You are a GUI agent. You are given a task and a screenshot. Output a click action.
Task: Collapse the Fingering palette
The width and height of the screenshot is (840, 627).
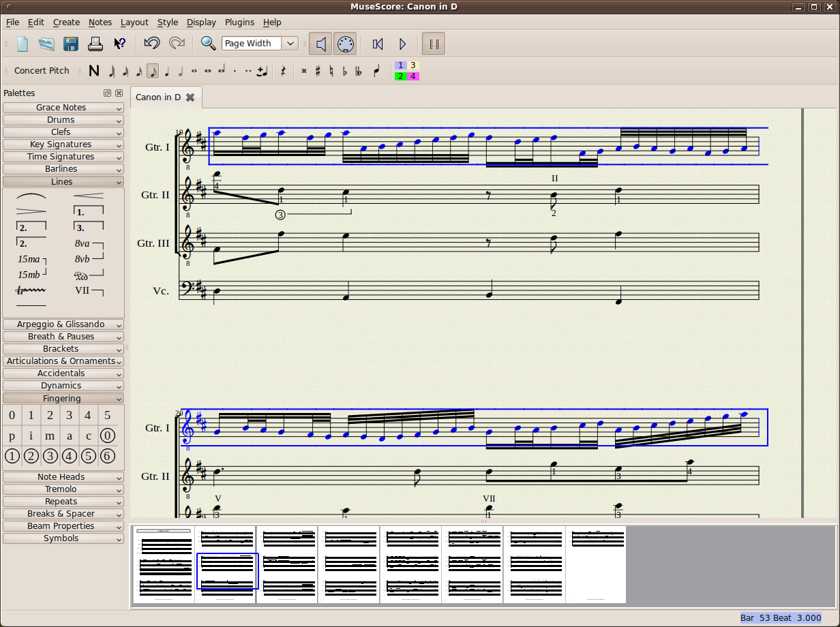point(63,398)
